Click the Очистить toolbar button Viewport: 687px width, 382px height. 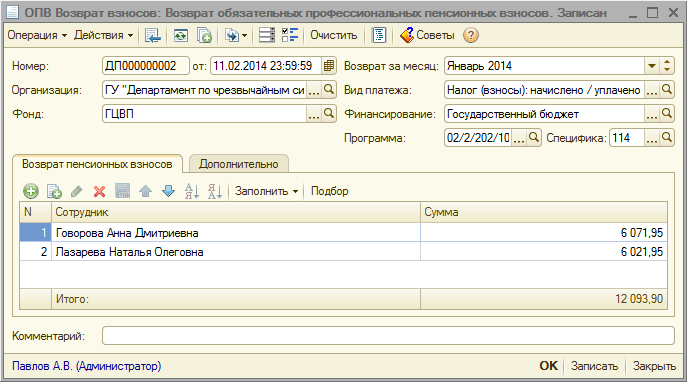(x=333, y=35)
